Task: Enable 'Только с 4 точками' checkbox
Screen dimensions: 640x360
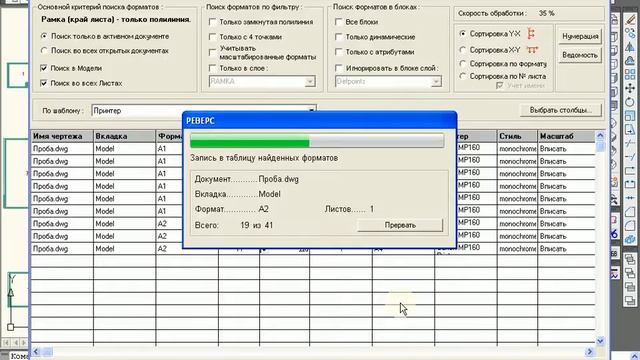Action: click(x=212, y=37)
